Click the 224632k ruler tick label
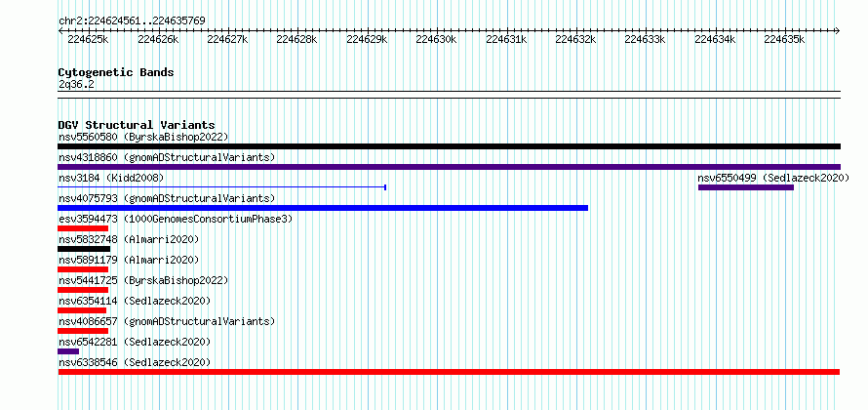The image size is (868, 410). point(575,39)
